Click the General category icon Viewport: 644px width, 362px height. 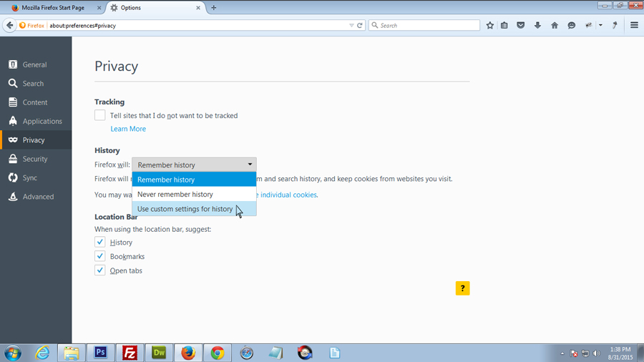pyautogui.click(x=13, y=64)
